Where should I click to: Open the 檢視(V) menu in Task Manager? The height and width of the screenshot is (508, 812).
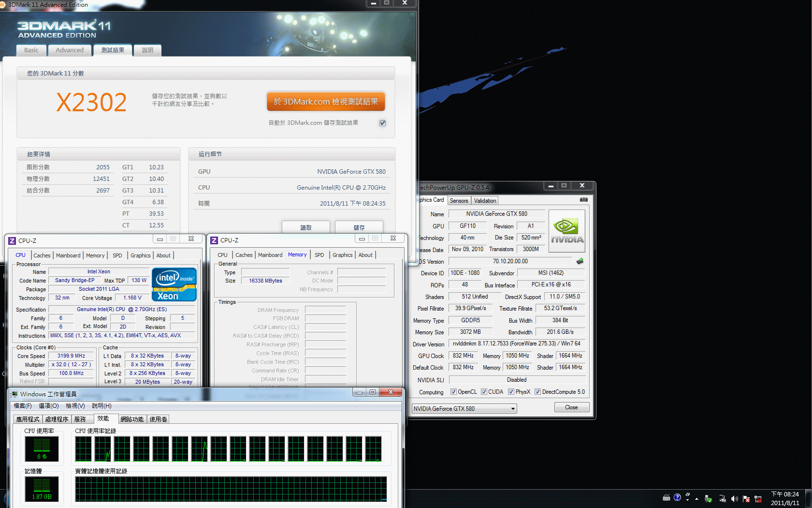[x=75, y=406]
